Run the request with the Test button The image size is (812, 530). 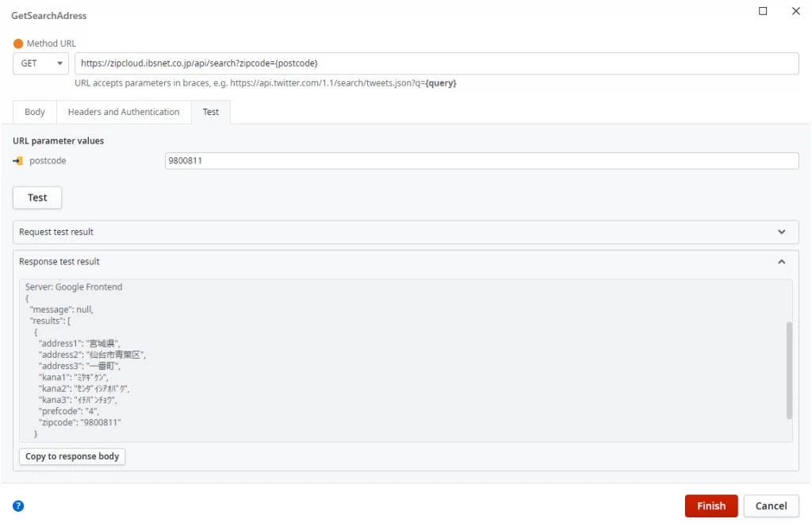coord(37,198)
